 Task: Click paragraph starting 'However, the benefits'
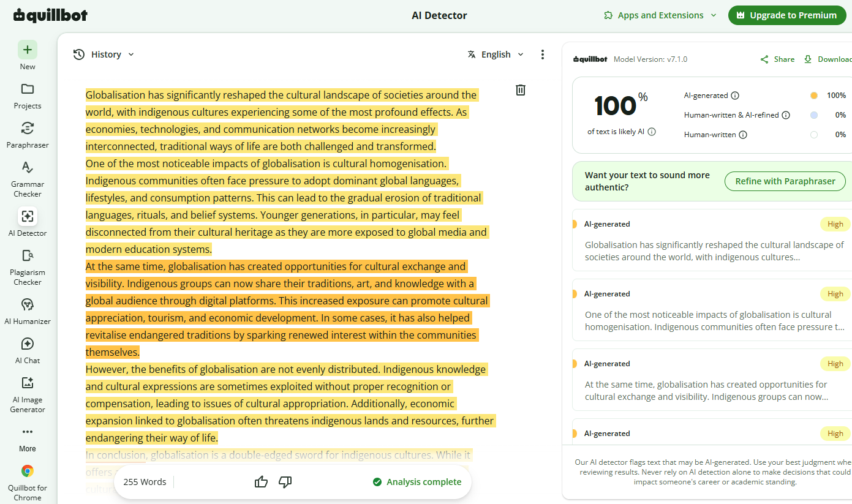click(x=290, y=404)
